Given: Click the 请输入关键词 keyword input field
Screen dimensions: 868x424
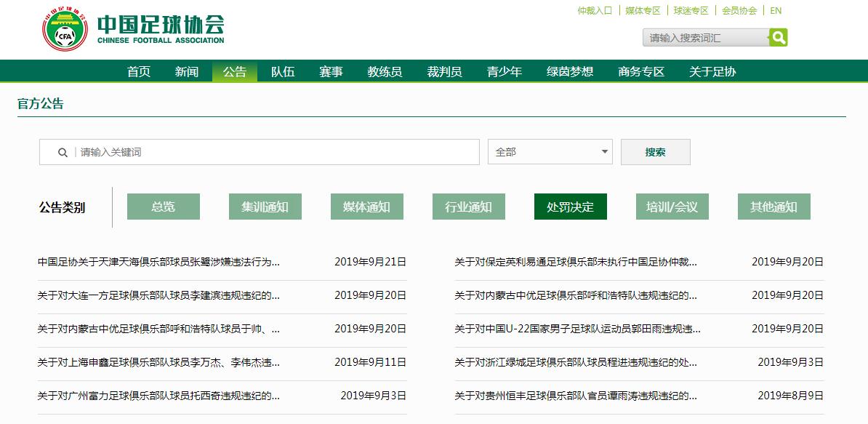Looking at the screenshot, I should (x=276, y=153).
